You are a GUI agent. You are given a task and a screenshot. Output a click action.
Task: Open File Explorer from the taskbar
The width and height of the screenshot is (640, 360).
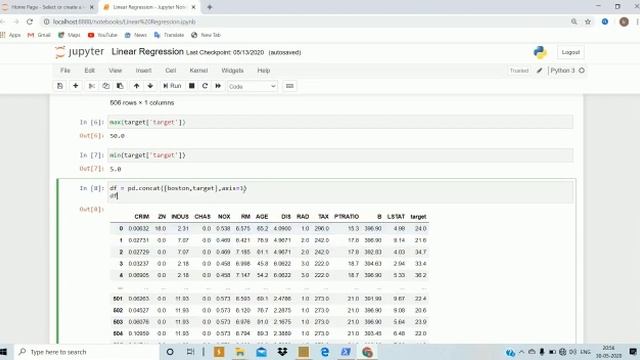(240, 352)
